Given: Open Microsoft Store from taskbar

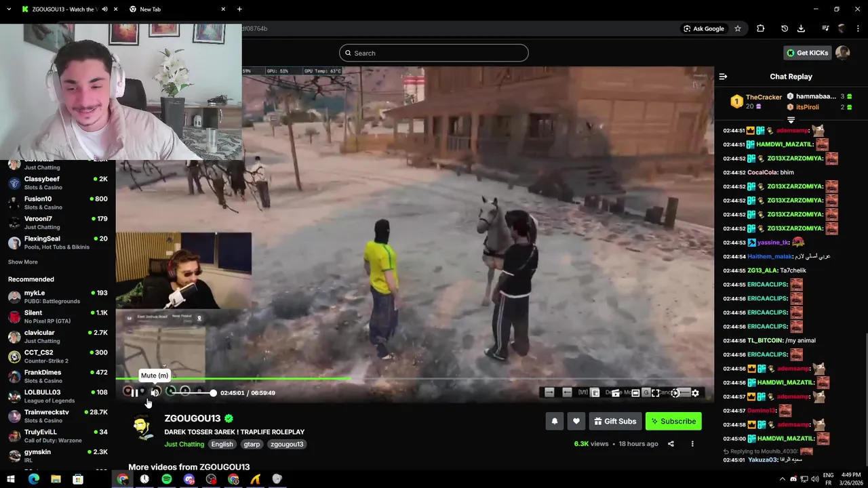Looking at the screenshot, I should point(78,479).
